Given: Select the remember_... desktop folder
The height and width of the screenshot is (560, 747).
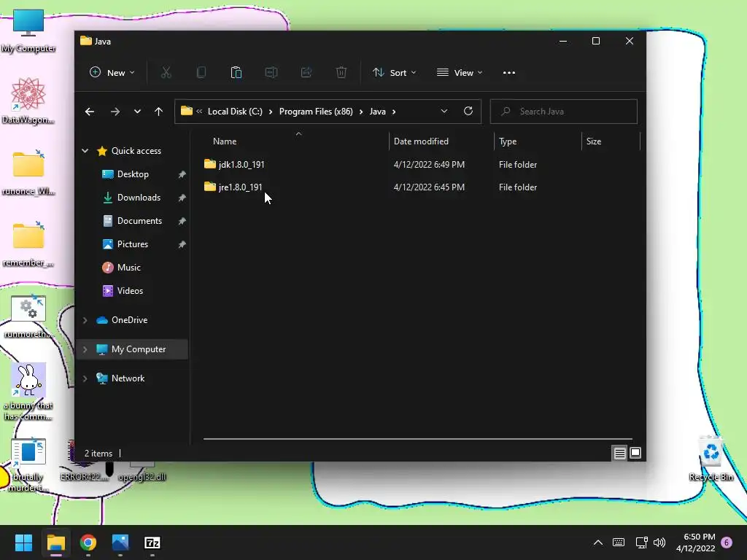Looking at the screenshot, I should 28,244.
